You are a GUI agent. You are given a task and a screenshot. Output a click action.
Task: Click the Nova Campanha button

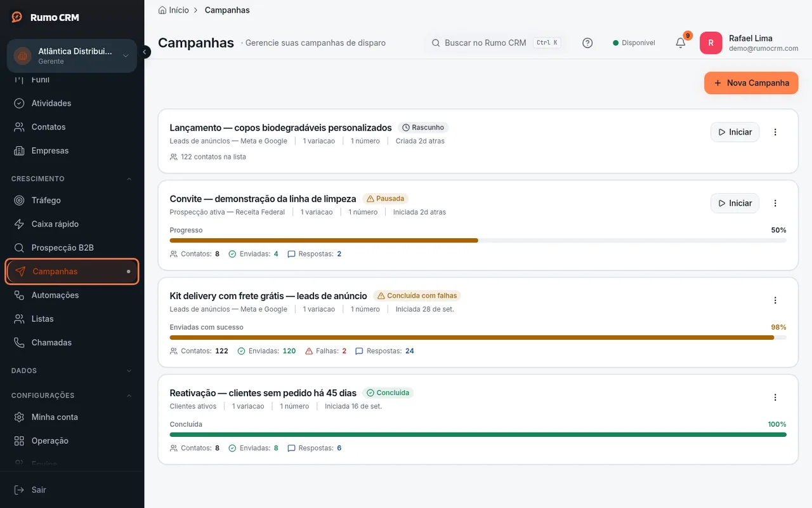coord(751,83)
